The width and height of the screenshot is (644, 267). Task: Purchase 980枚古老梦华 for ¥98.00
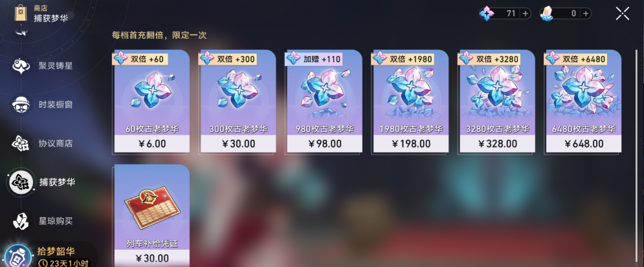point(324,101)
